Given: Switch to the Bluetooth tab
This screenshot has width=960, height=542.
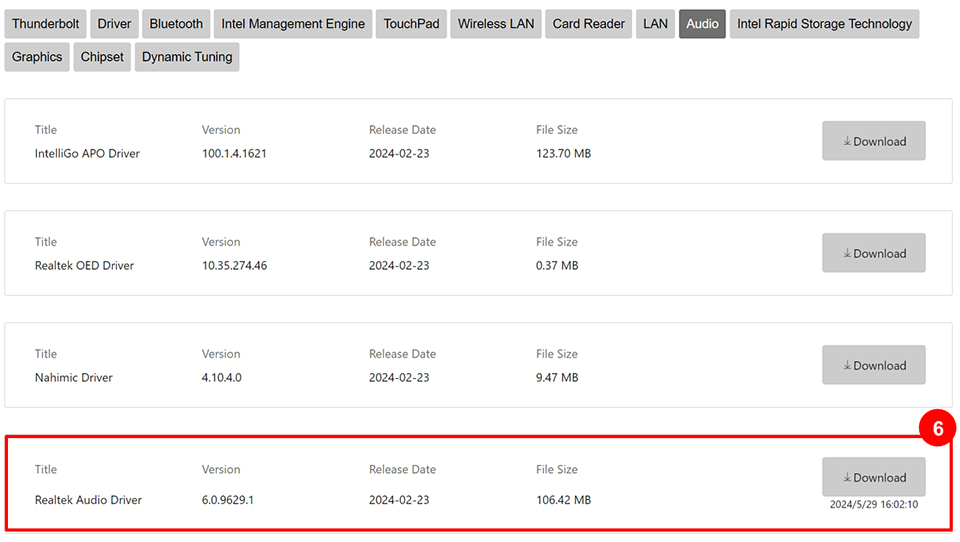Looking at the screenshot, I should click(x=176, y=24).
